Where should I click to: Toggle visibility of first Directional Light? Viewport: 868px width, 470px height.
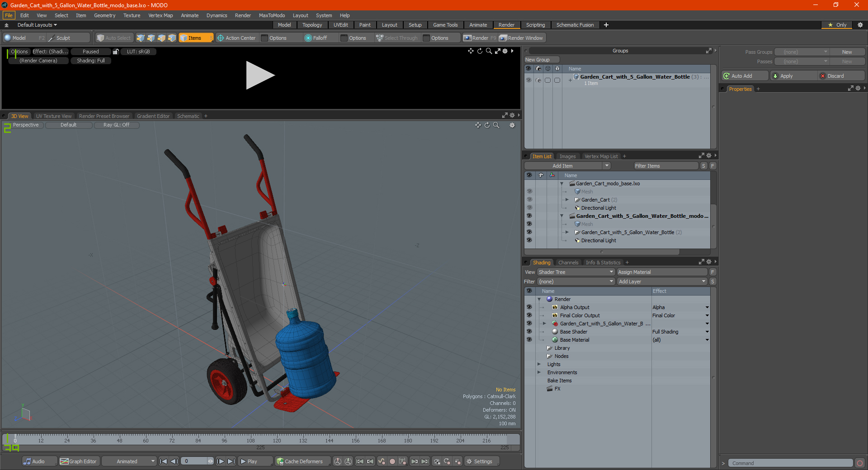point(529,208)
